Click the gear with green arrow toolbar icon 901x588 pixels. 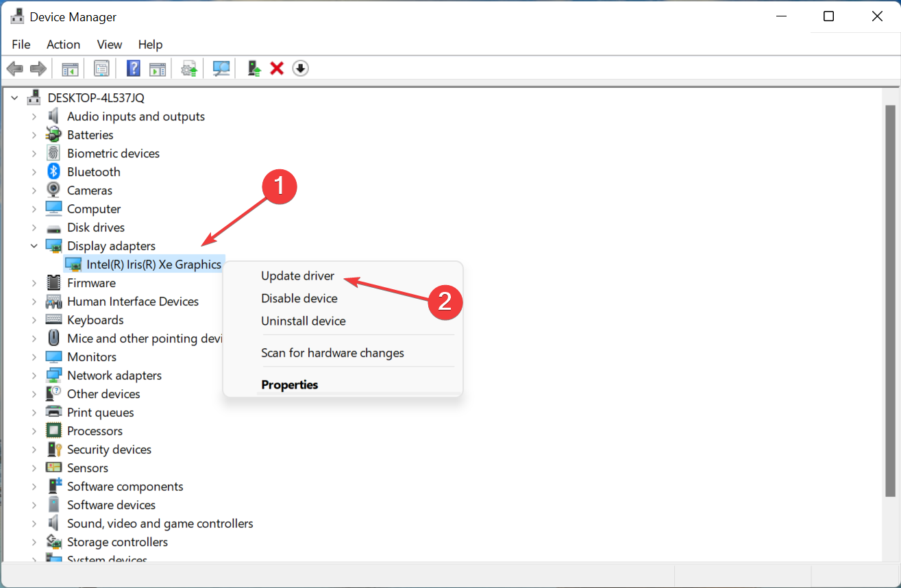pos(189,69)
